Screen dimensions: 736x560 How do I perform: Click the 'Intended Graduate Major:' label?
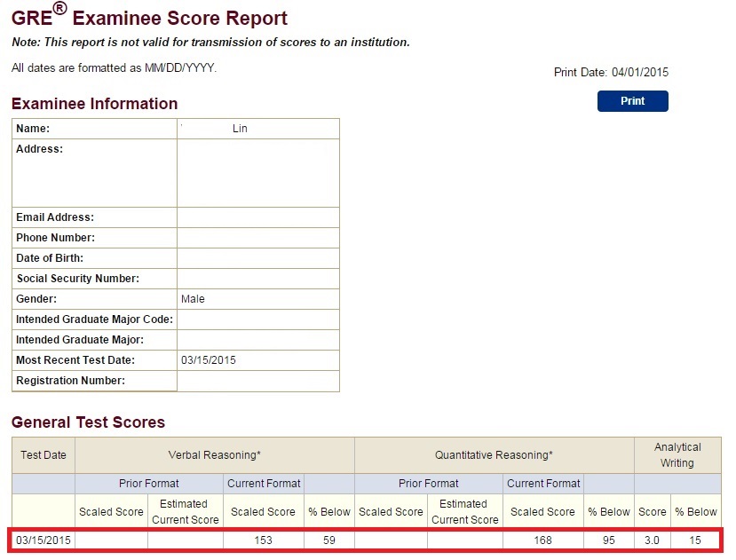coord(80,340)
